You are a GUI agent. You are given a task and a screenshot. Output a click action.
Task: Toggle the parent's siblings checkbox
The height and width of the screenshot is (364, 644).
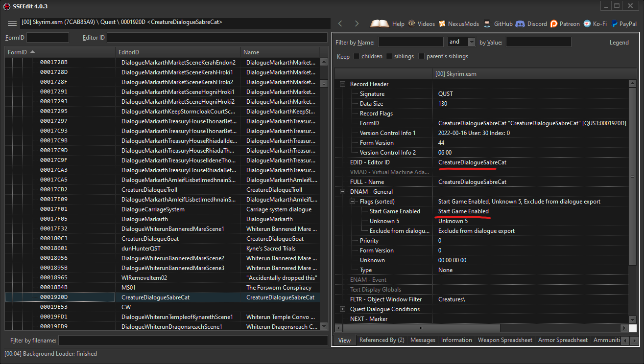[x=421, y=56]
